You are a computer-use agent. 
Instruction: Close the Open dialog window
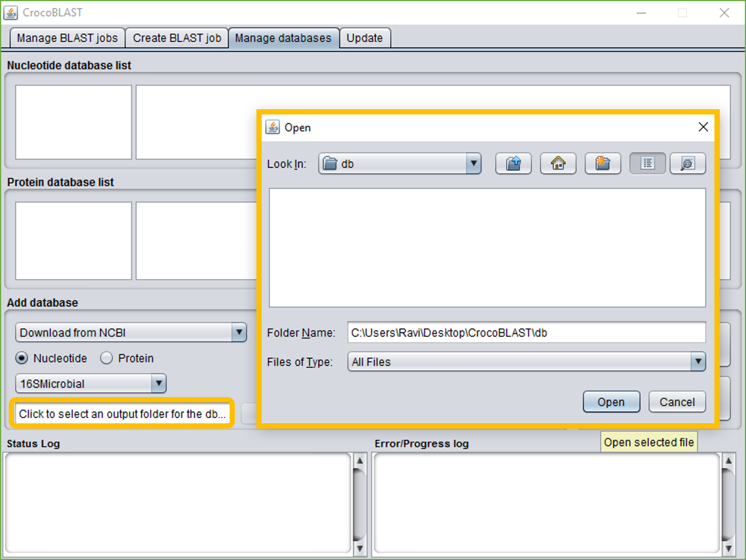(703, 127)
